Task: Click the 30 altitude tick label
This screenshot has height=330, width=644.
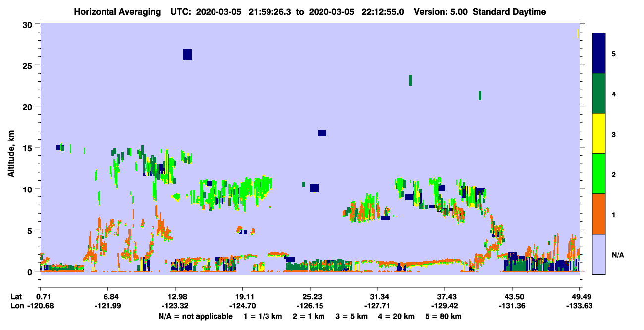Action: [29, 25]
